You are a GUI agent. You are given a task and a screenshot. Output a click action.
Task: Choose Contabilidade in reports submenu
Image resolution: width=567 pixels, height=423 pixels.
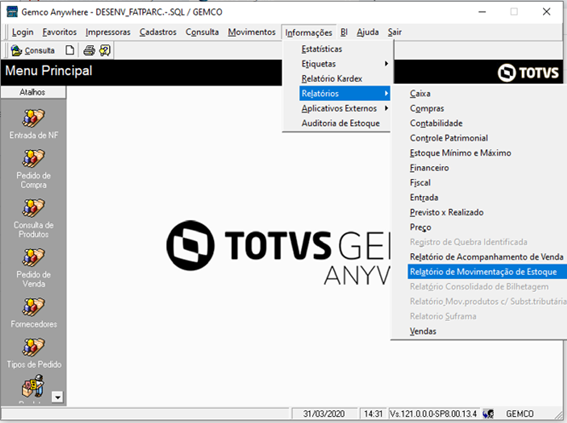(436, 123)
